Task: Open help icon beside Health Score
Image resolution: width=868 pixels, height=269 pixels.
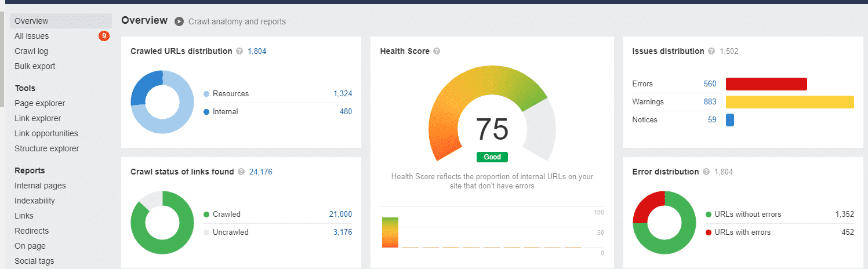Action: coord(437,51)
